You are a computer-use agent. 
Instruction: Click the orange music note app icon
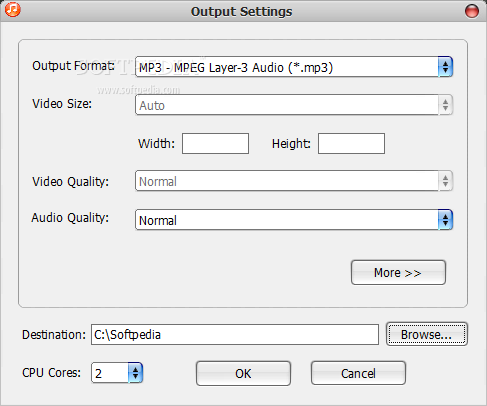click(x=13, y=10)
